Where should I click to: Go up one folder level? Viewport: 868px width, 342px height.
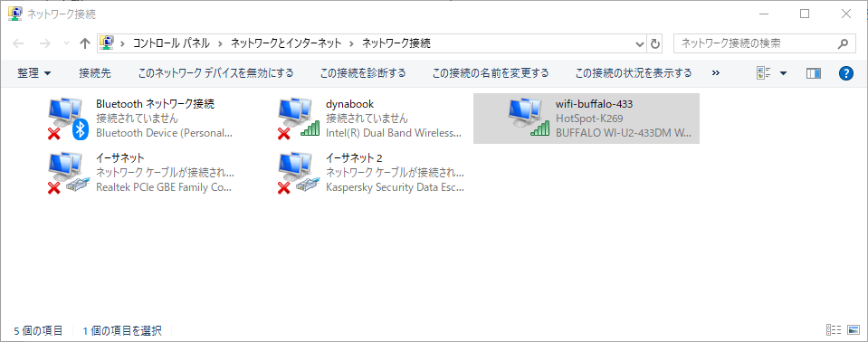click(85, 43)
